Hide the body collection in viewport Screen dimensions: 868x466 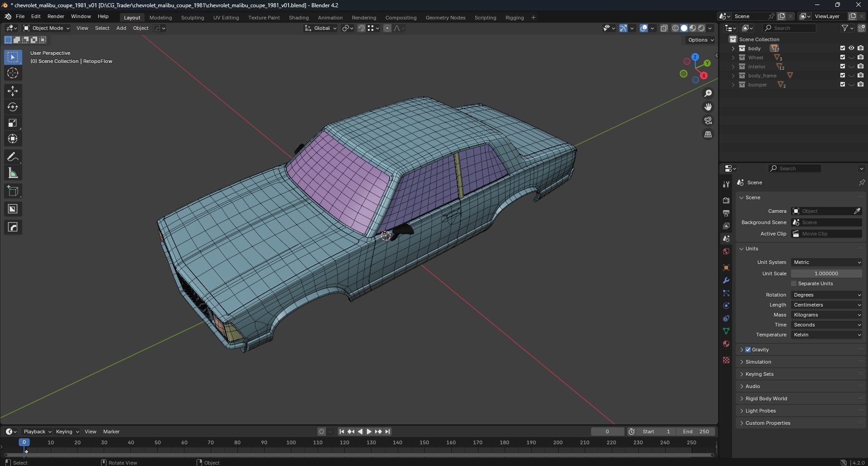pyautogui.click(x=851, y=48)
